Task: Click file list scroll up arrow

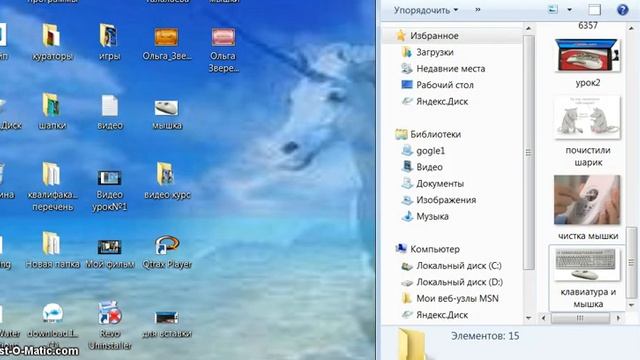Action: click(x=632, y=29)
